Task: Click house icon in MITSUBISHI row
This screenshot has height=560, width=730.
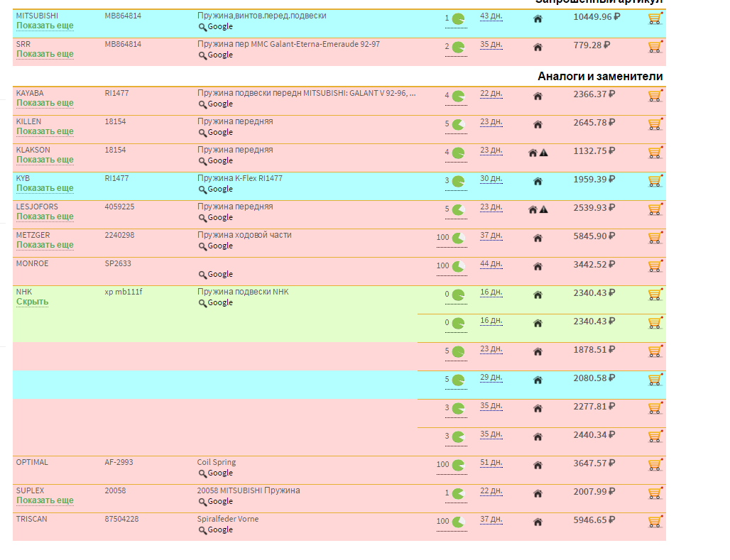Action: [x=538, y=19]
